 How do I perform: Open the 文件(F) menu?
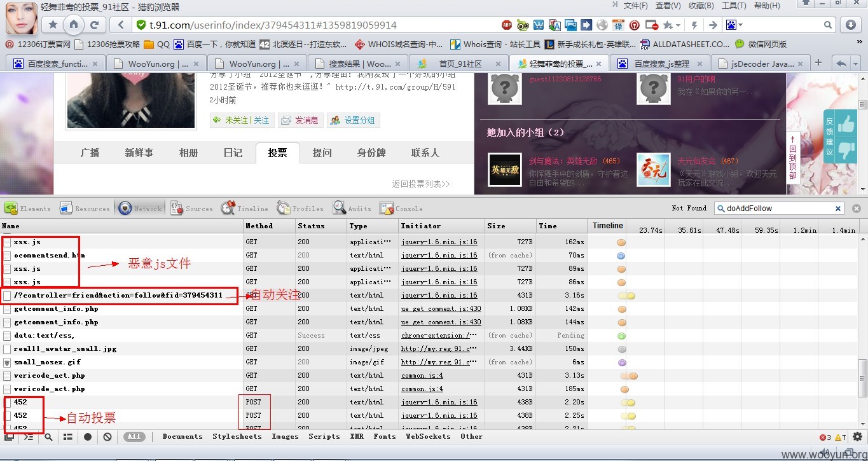pyautogui.click(x=635, y=6)
